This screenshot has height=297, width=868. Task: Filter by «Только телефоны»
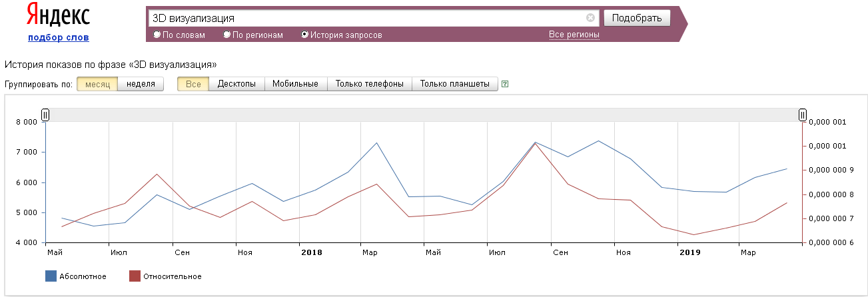pos(369,84)
